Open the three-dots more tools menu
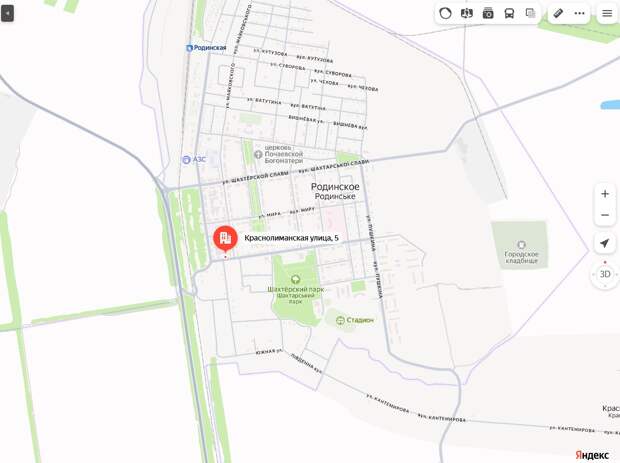The image size is (620, 463). click(x=579, y=13)
